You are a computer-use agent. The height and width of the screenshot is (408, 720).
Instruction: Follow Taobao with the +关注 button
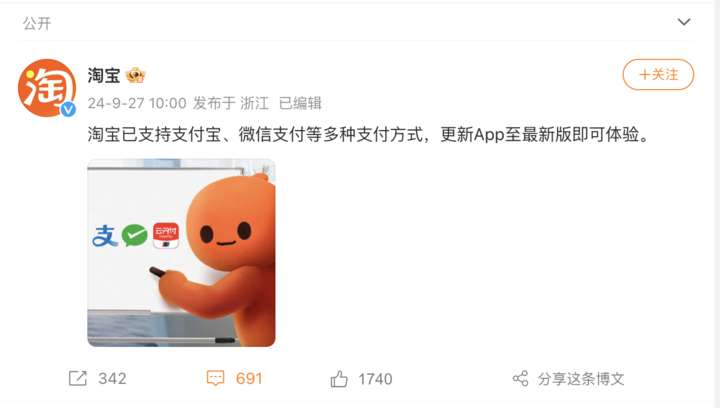(658, 74)
